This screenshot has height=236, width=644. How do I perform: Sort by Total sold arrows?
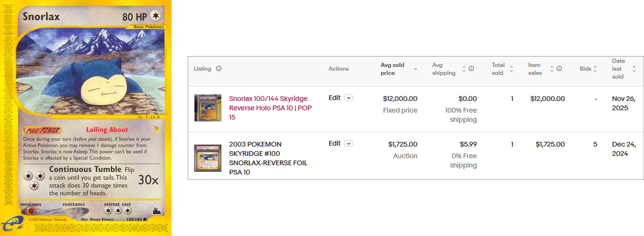[x=511, y=69]
